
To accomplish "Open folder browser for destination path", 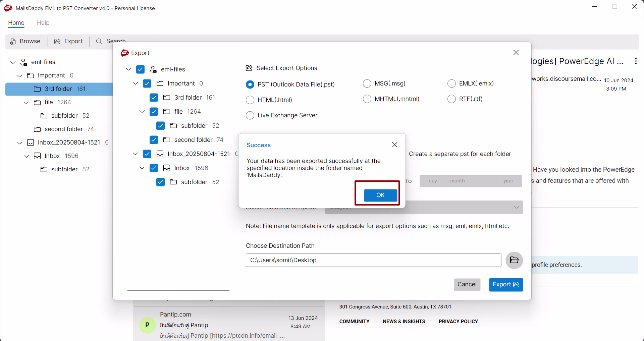I will coord(514,260).
